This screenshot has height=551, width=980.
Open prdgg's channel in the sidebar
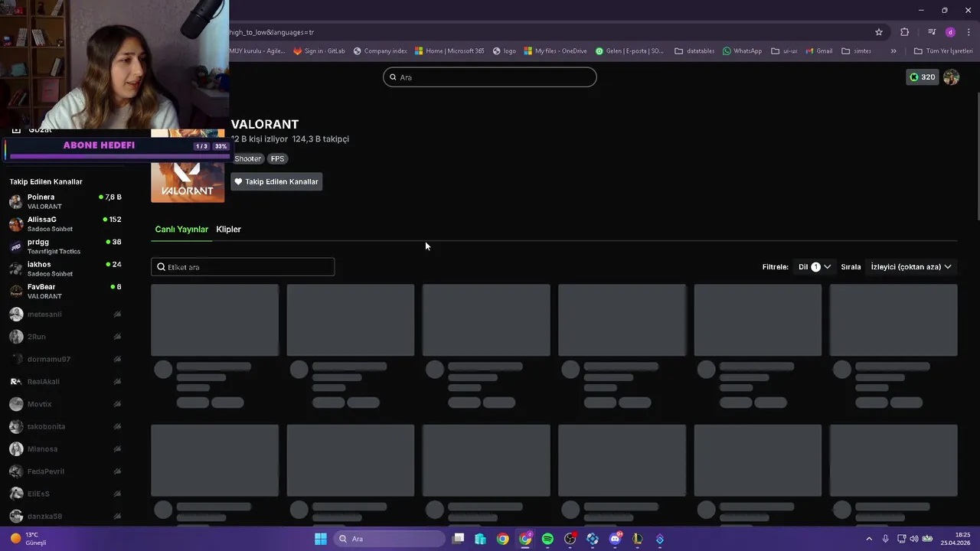pos(65,246)
